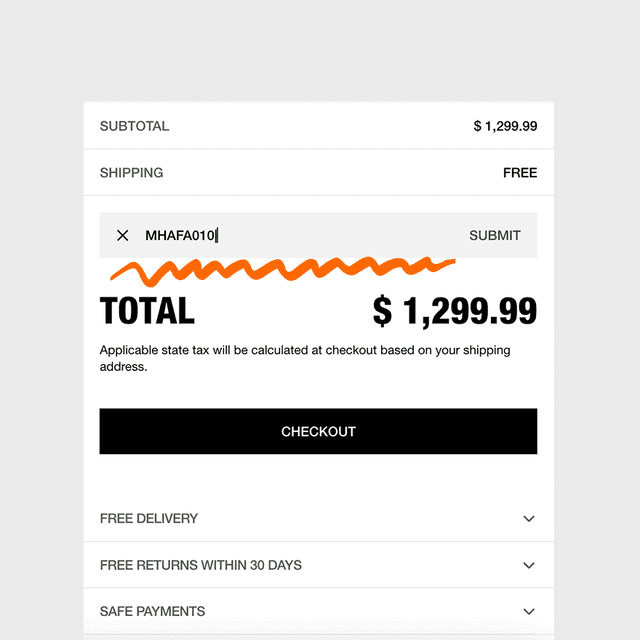Click the applicable state tax note
Image resolution: width=640 pixels, height=640 pixels.
(x=305, y=350)
